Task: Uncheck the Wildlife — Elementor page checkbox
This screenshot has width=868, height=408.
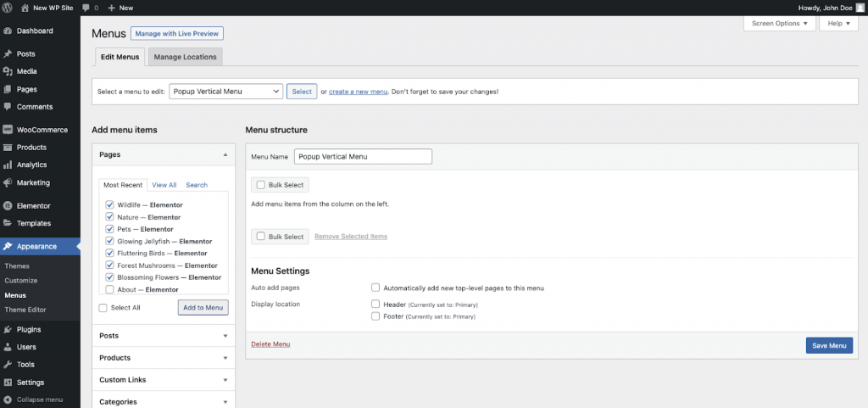Action: point(109,204)
